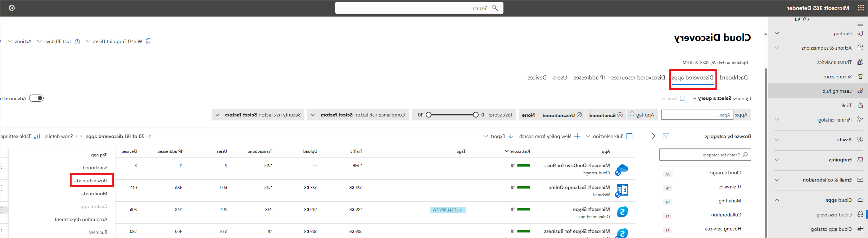Click the Apps filter text input
The height and width of the screenshot is (238, 868).
[697, 115]
